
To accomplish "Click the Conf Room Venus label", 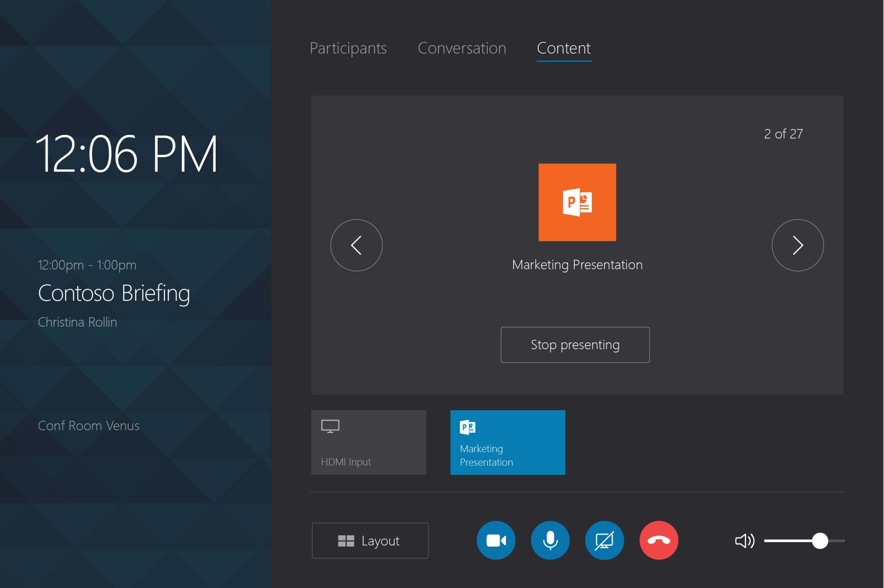I will tap(88, 425).
